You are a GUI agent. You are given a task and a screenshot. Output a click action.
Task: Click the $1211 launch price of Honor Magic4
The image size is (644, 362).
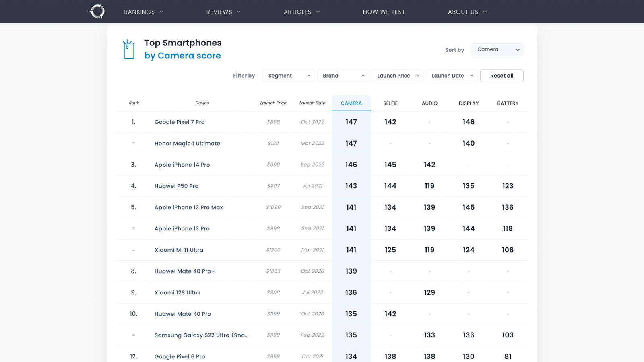[273, 143]
